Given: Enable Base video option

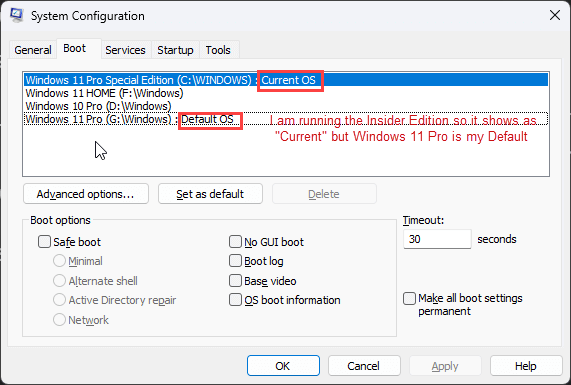Looking at the screenshot, I should (235, 281).
